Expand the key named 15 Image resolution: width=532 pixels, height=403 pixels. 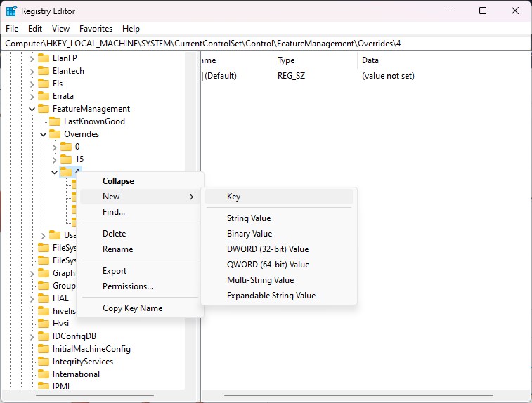(x=55, y=160)
